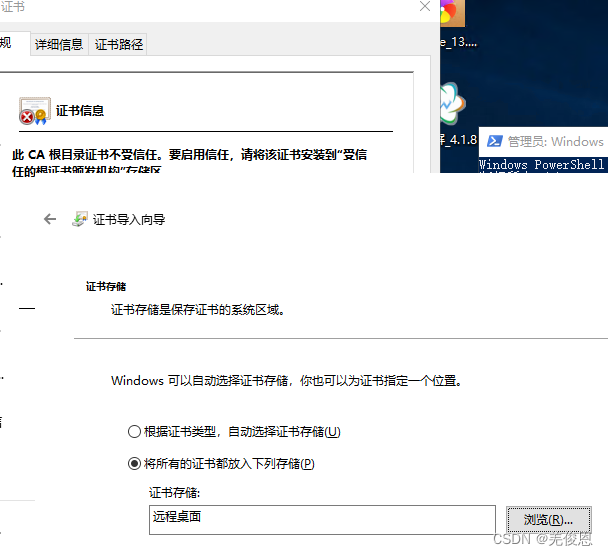Click the certificate import wizard icon
The image size is (608, 555).
pos(80,219)
